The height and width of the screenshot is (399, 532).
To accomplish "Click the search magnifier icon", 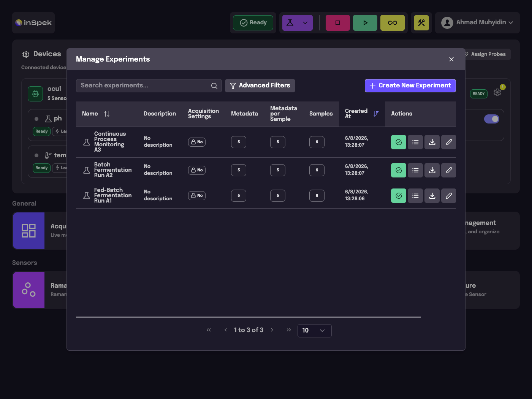I will click(214, 86).
